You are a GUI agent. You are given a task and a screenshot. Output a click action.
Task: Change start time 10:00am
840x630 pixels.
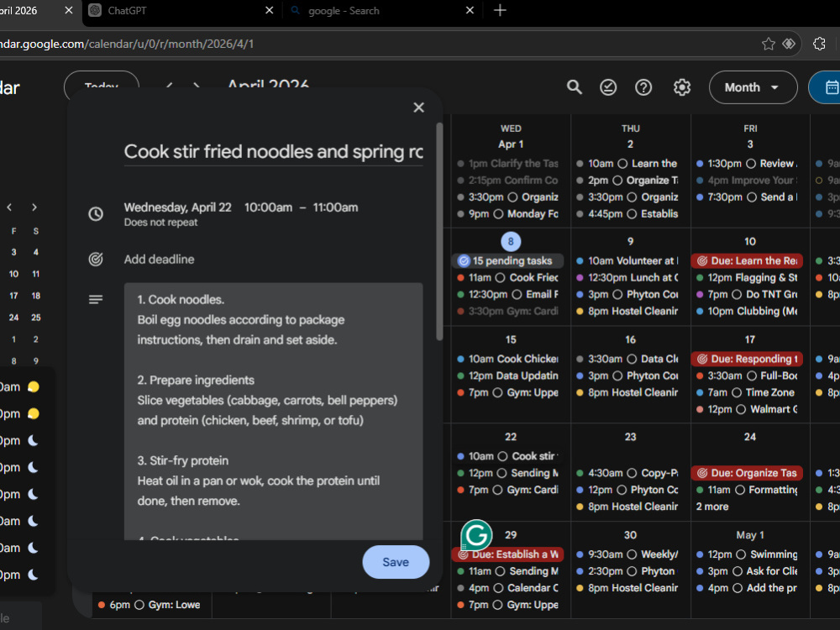coord(269,207)
